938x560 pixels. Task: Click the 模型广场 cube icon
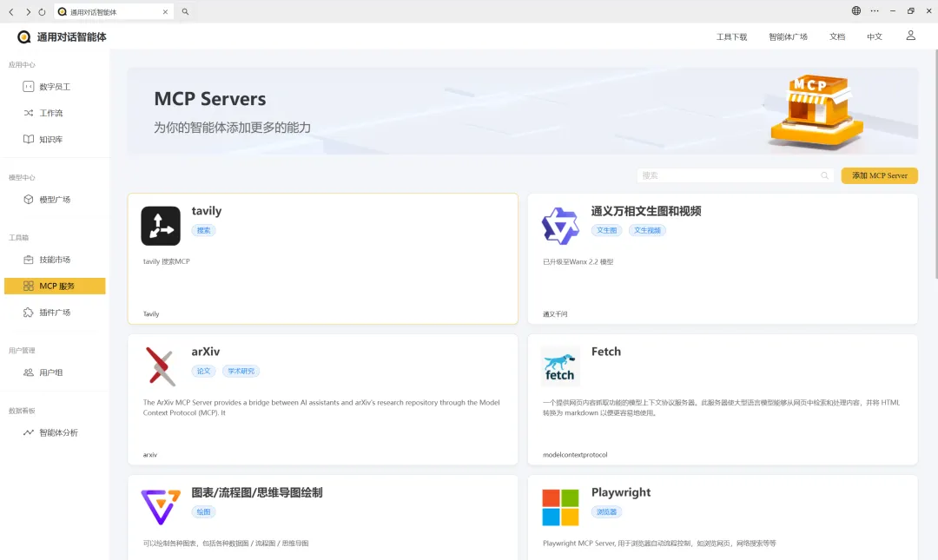point(28,199)
